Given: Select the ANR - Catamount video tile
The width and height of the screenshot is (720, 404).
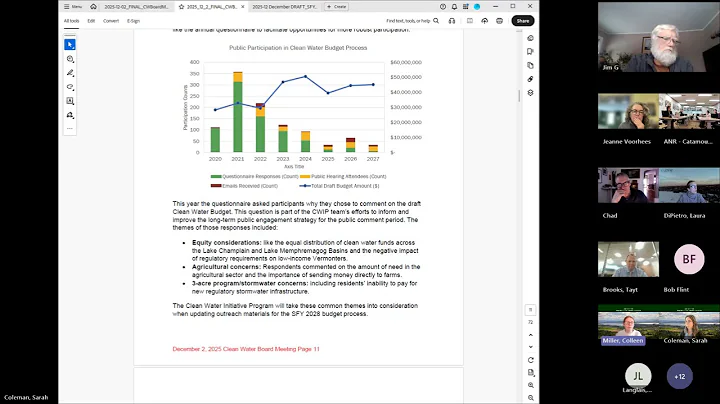Looking at the screenshot, I should point(689,111).
